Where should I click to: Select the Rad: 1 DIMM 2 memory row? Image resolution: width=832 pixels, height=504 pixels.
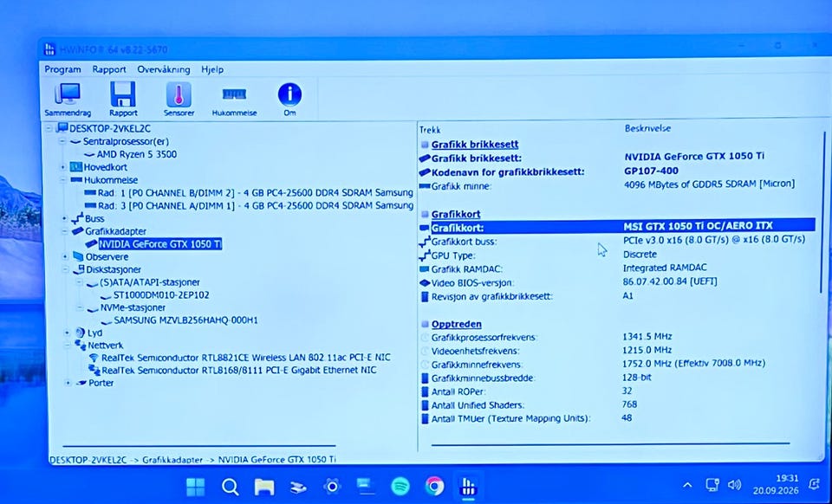pyautogui.click(x=255, y=192)
